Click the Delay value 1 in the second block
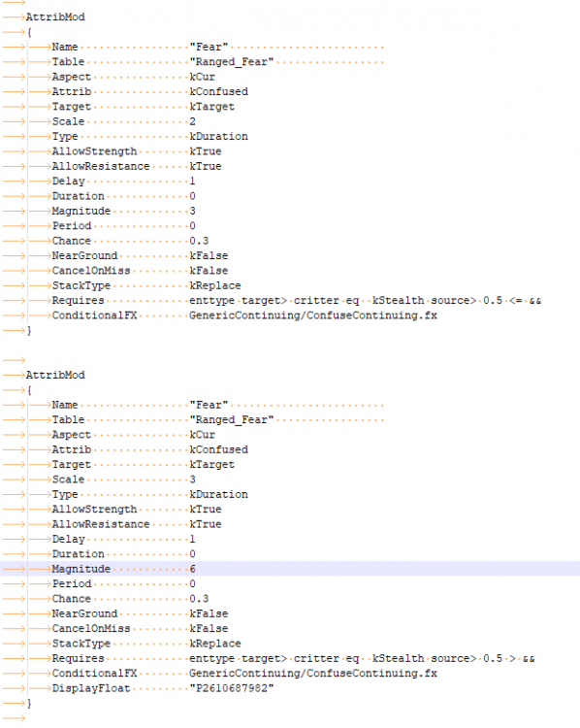This screenshot has height=728, width=580. [193, 539]
